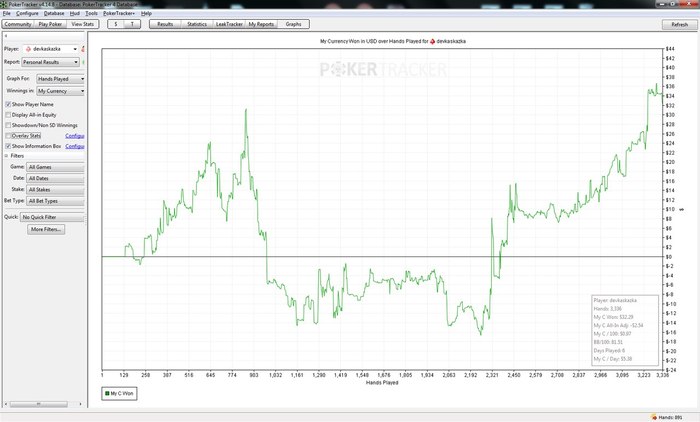Open the Graphs tab
This screenshot has height=422, width=700.
[293, 24]
